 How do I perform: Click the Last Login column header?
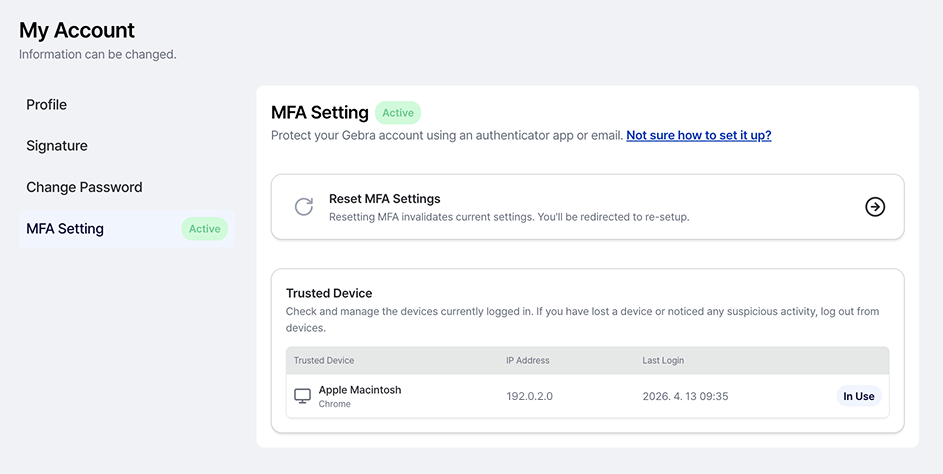tap(663, 360)
